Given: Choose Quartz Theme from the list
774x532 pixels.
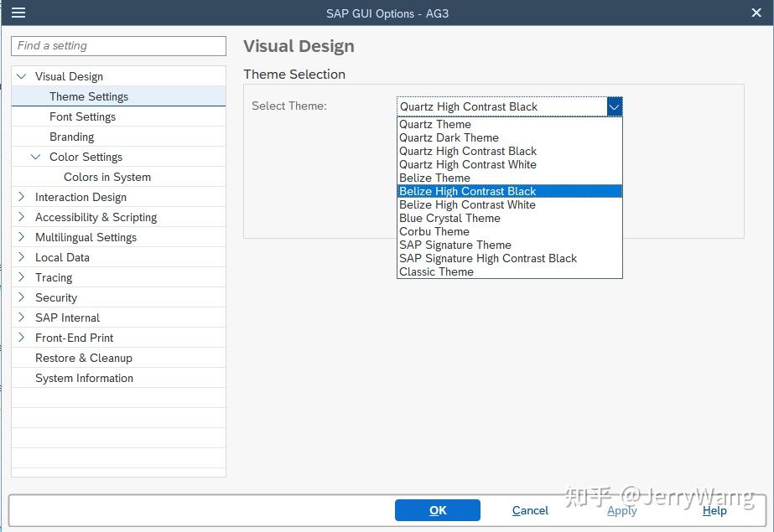Looking at the screenshot, I should (x=509, y=124).
